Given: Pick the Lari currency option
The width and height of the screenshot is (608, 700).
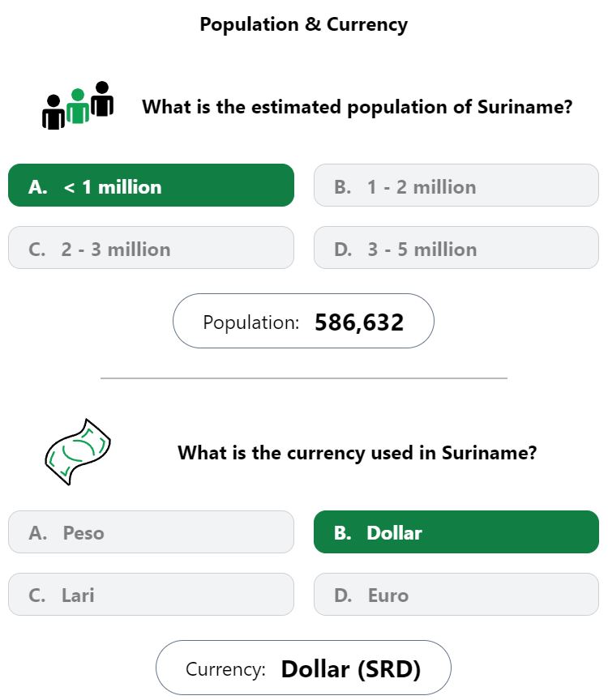Looking at the screenshot, I should pyautogui.click(x=151, y=595).
